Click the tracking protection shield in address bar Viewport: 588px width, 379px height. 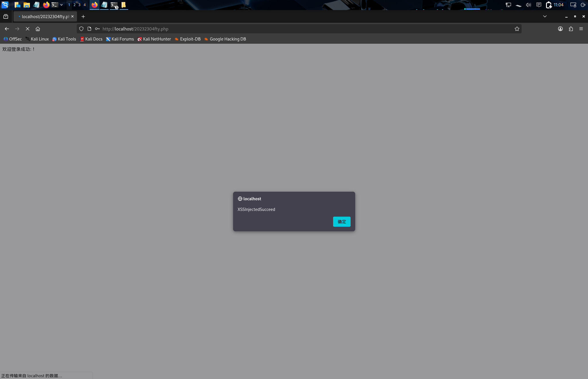(x=81, y=29)
